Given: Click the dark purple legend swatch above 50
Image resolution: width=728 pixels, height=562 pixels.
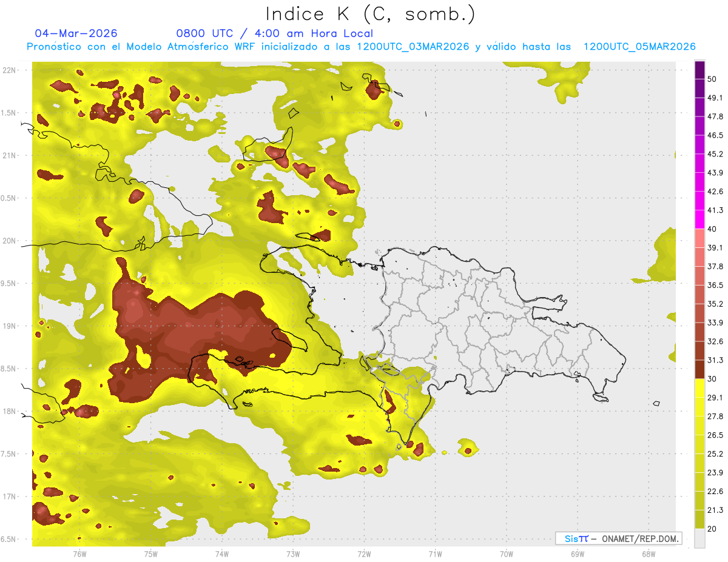Looking at the screenshot, I should [x=699, y=71].
